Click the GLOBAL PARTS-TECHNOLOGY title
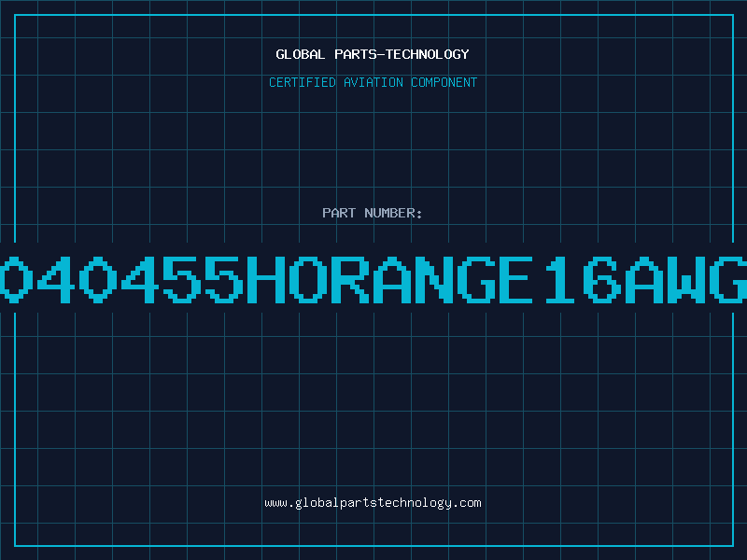The height and width of the screenshot is (560, 747). click(373, 54)
